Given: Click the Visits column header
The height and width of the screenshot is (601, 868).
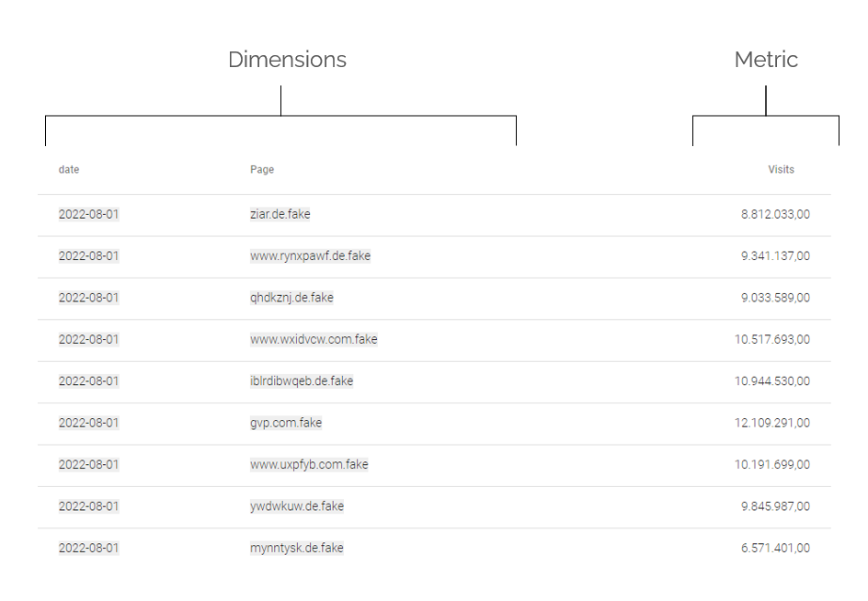Looking at the screenshot, I should pyautogui.click(x=781, y=169).
